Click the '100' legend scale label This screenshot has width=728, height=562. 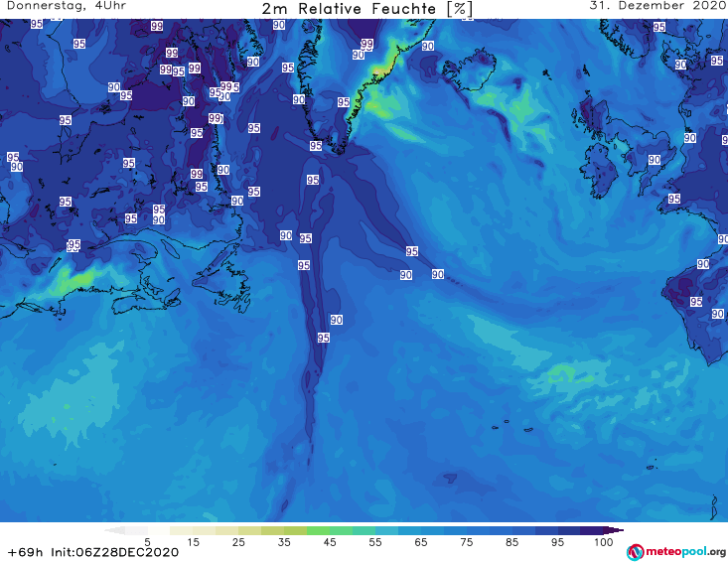click(604, 542)
